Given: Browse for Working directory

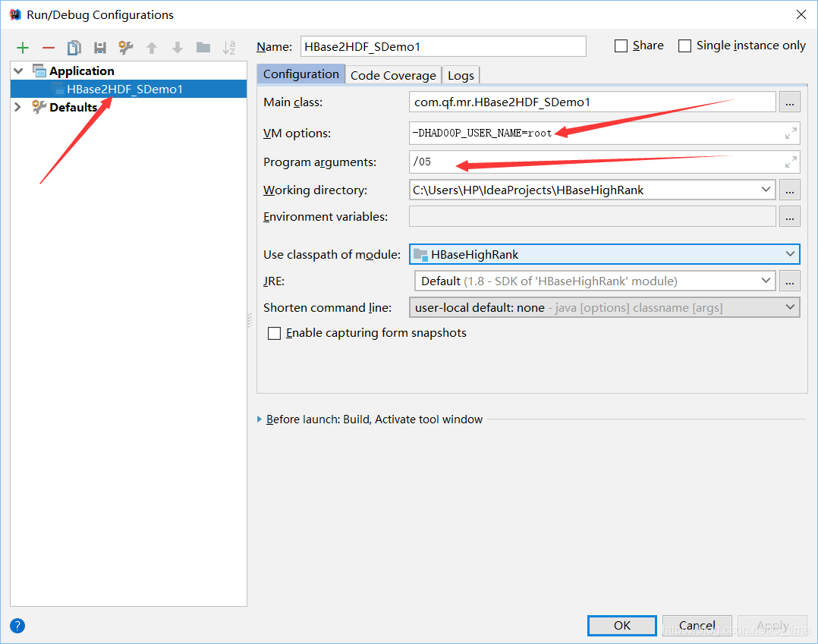Looking at the screenshot, I should pos(790,190).
